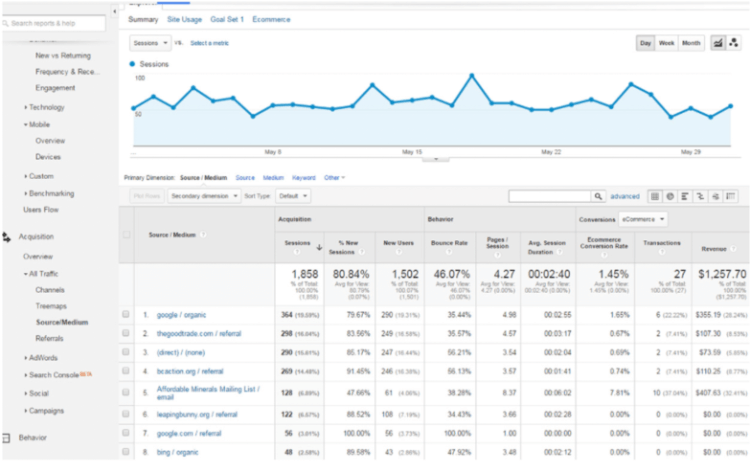Screen dimensions: 750x471
Task: Check the google / organic row checkbox
Action: pos(126,314)
